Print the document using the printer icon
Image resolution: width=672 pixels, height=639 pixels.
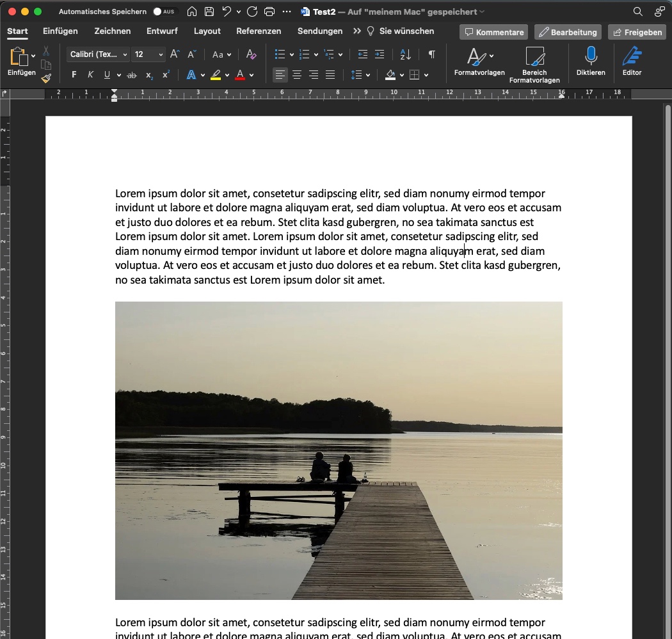coord(269,12)
